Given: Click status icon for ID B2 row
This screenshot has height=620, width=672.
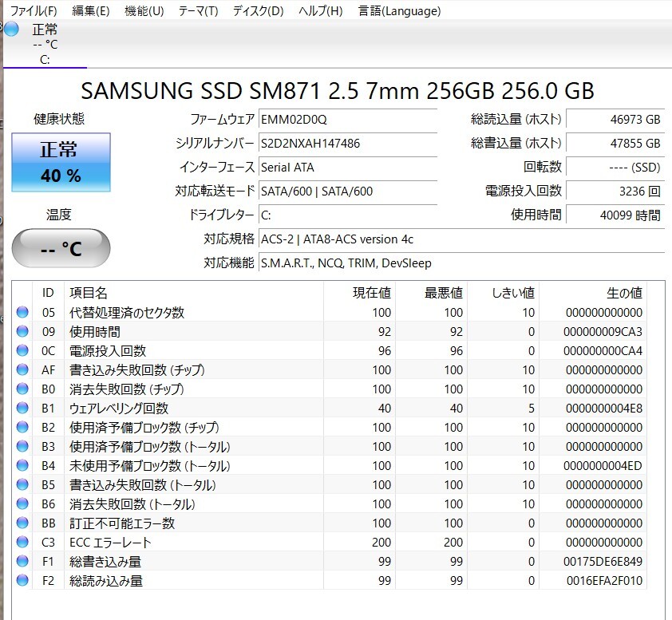Looking at the screenshot, I should [22, 427].
